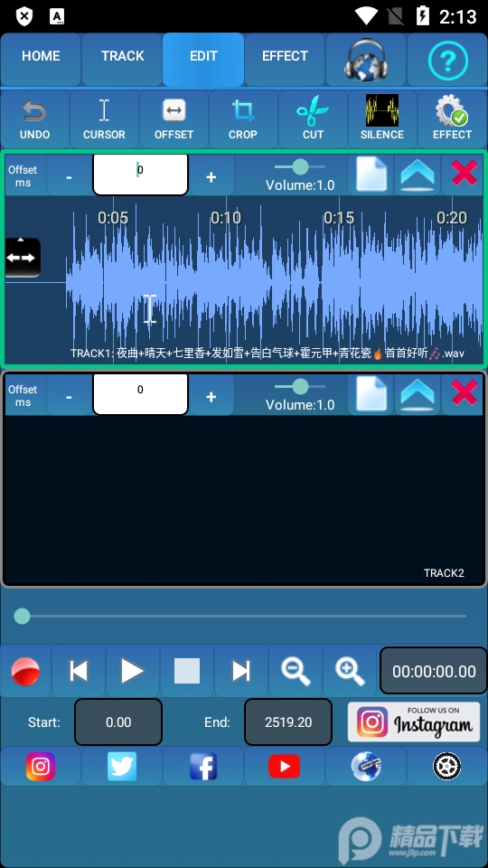Screen dimensions: 488x868
Task: Click the horizontal move arrows on Track 1
Action: coord(23,258)
